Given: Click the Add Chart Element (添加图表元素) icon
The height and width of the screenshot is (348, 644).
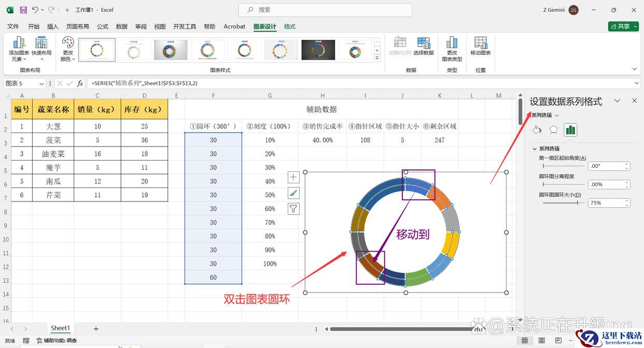Looking at the screenshot, I should [x=19, y=44].
